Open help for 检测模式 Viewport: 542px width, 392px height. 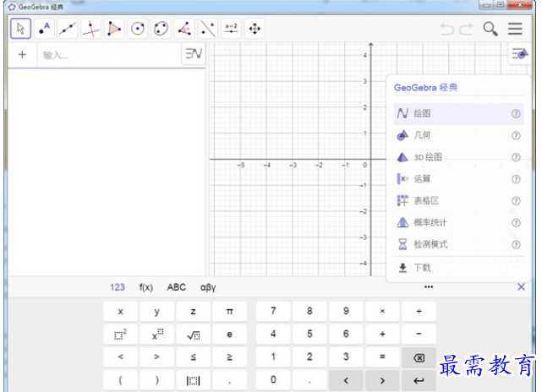tap(516, 244)
